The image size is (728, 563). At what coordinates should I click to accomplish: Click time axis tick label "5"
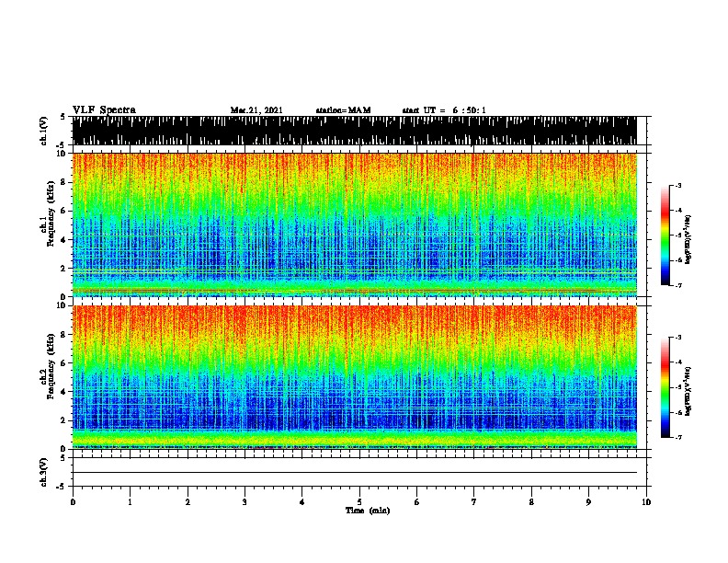(x=359, y=502)
